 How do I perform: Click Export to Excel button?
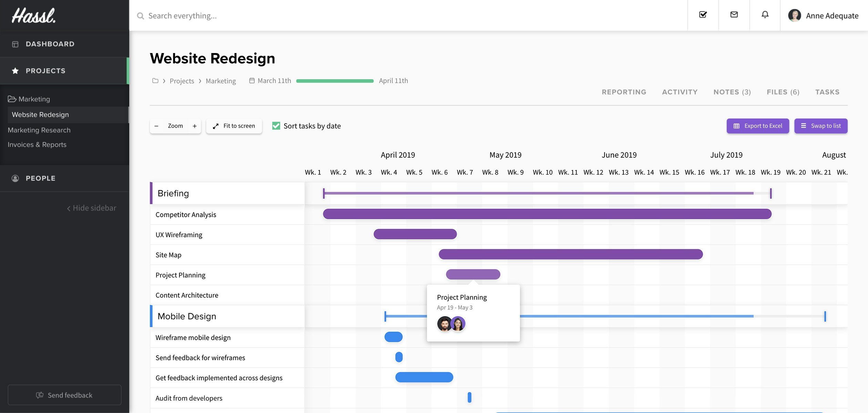[758, 126]
